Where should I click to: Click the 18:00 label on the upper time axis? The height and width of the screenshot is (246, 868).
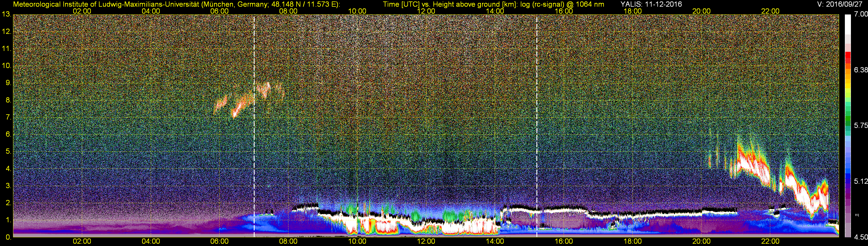tap(632, 11)
